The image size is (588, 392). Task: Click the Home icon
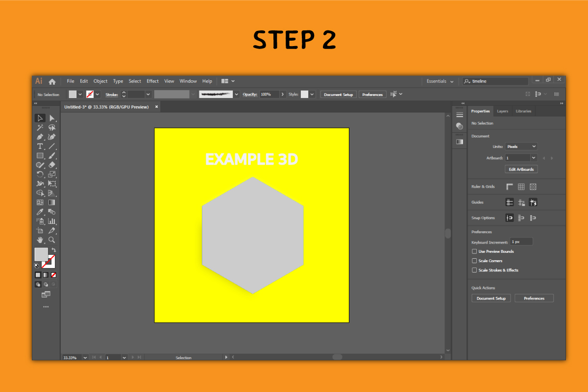[x=52, y=81]
